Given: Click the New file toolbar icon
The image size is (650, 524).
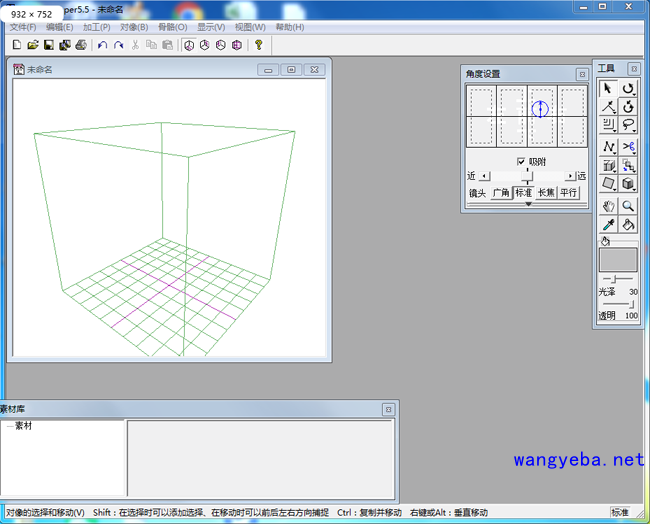Looking at the screenshot, I should click(17, 45).
